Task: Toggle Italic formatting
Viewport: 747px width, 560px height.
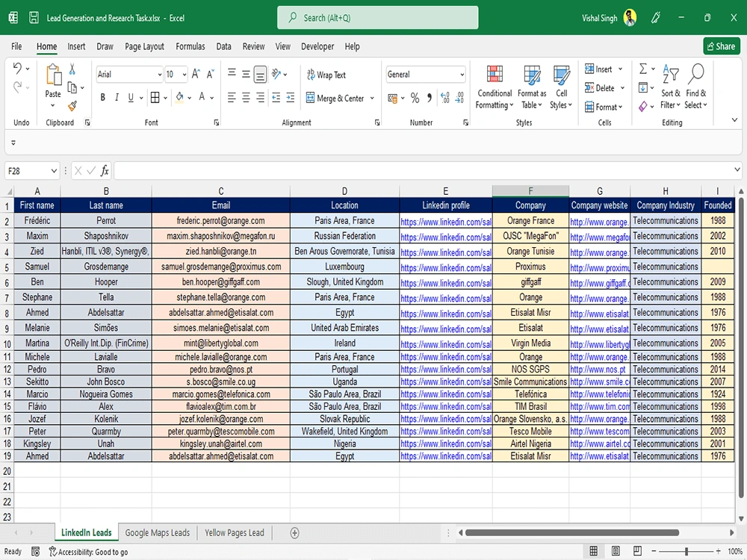Action: click(x=117, y=98)
